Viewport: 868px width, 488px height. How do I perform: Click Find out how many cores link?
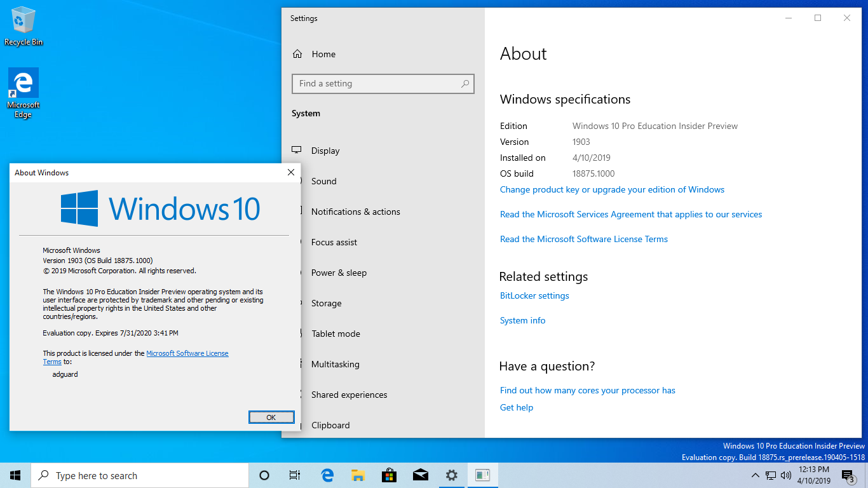click(588, 390)
